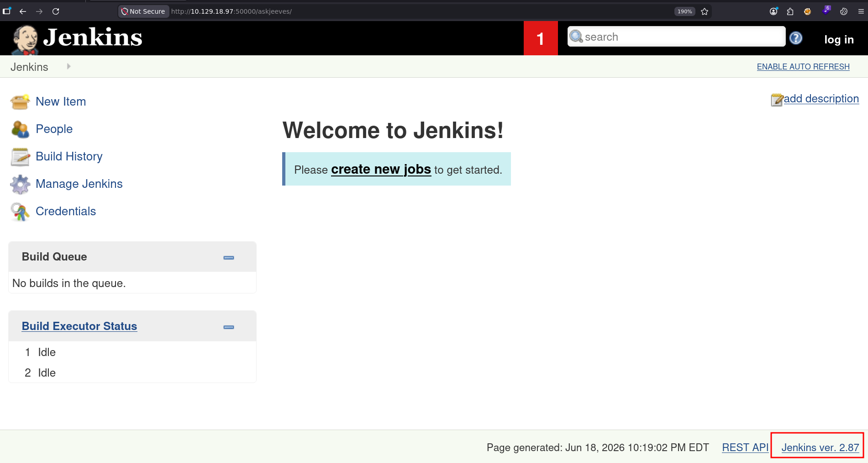Viewport: 868px width, 463px height.
Task: Focus the address bar URL
Action: point(231,11)
